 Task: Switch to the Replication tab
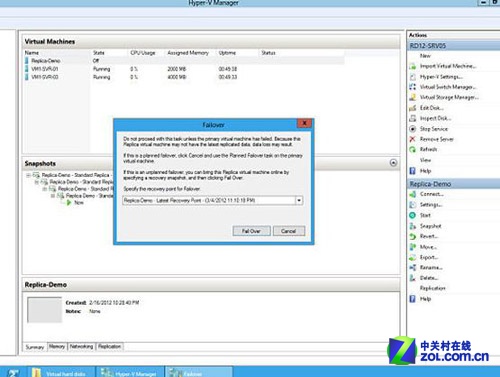tap(109, 346)
